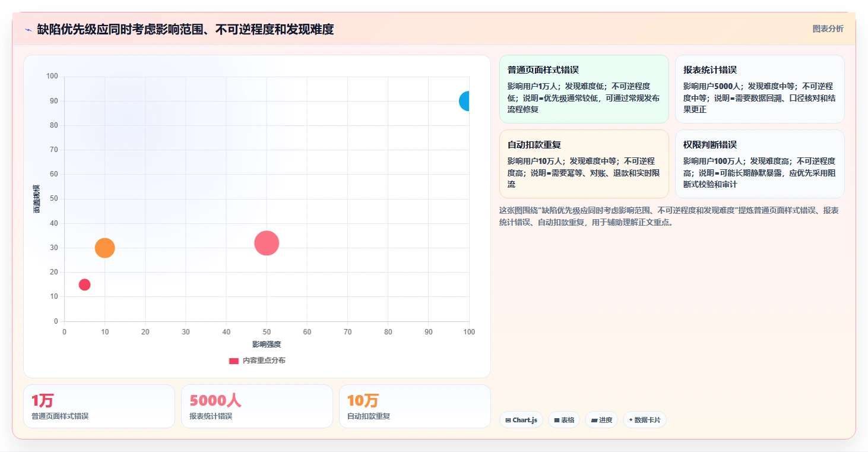This screenshot has height=452, width=868.
Task: Click the 覆盖规模 y-axis label
Action: click(x=37, y=199)
